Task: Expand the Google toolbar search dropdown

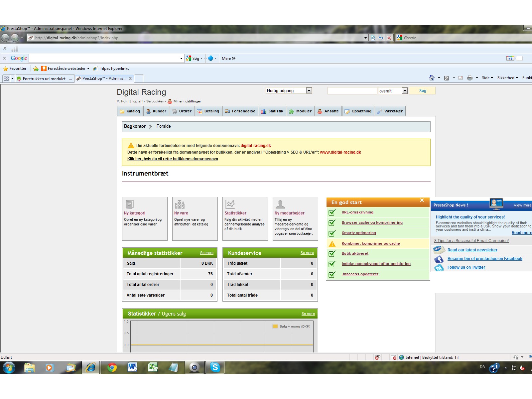Action: pyautogui.click(x=181, y=59)
